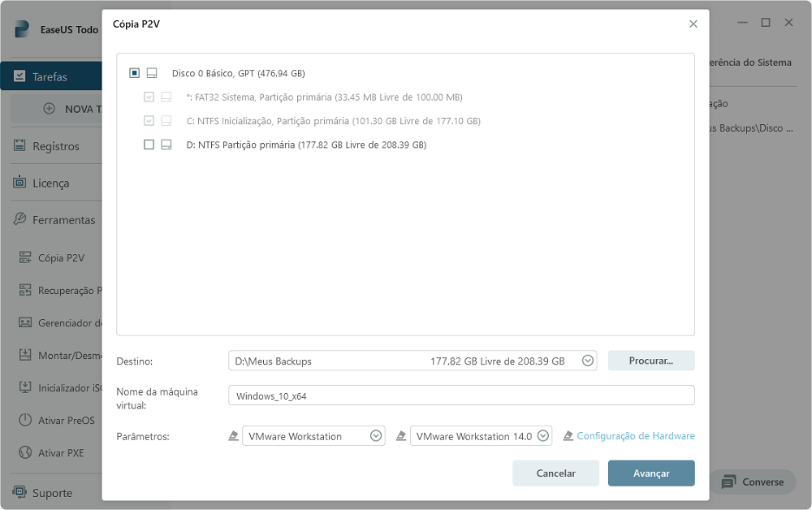The width and height of the screenshot is (812, 510).
Task: Click the Avançar button
Action: [650, 473]
